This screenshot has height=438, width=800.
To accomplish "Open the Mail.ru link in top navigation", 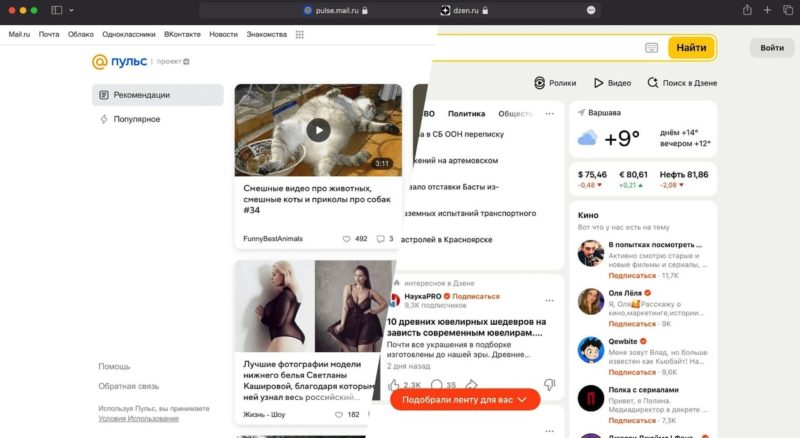I will click(19, 34).
